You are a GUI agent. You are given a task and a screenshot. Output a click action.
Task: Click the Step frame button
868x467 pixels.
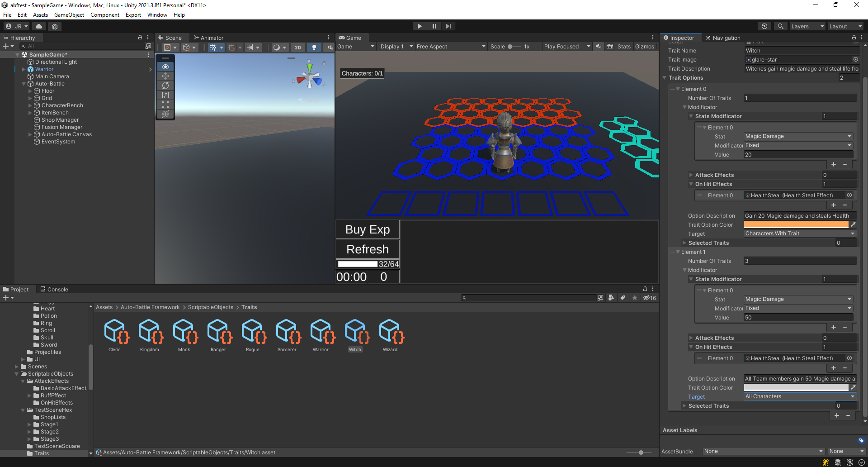pyautogui.click(x=448, y=26)
